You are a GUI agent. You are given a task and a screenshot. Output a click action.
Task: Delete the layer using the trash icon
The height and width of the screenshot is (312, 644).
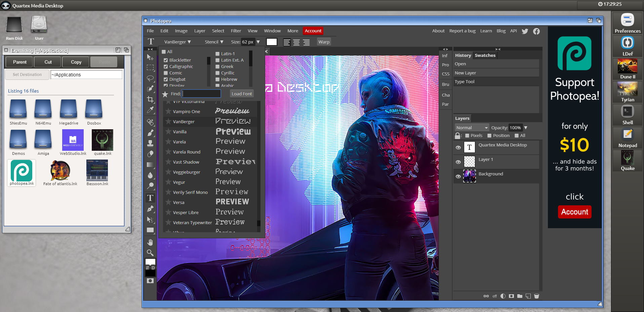coord(536,296)
